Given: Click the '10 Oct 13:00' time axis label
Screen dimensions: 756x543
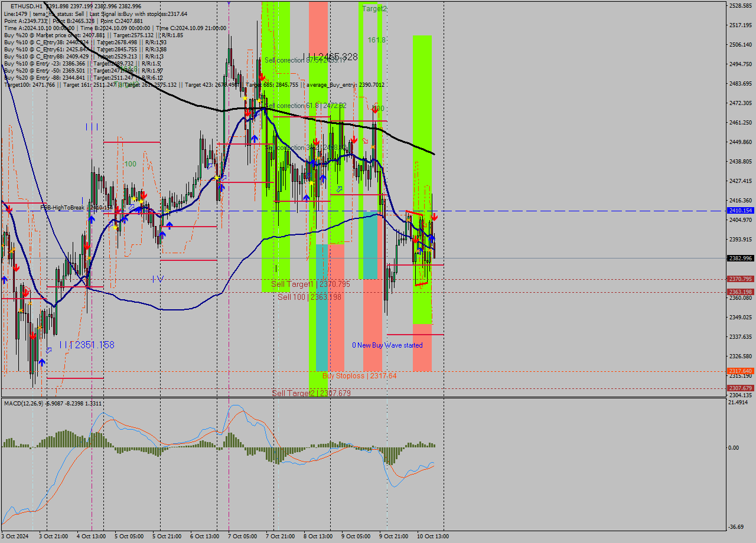Looking at the screenshot, I should pyautogui.click(x=433, y=537).
